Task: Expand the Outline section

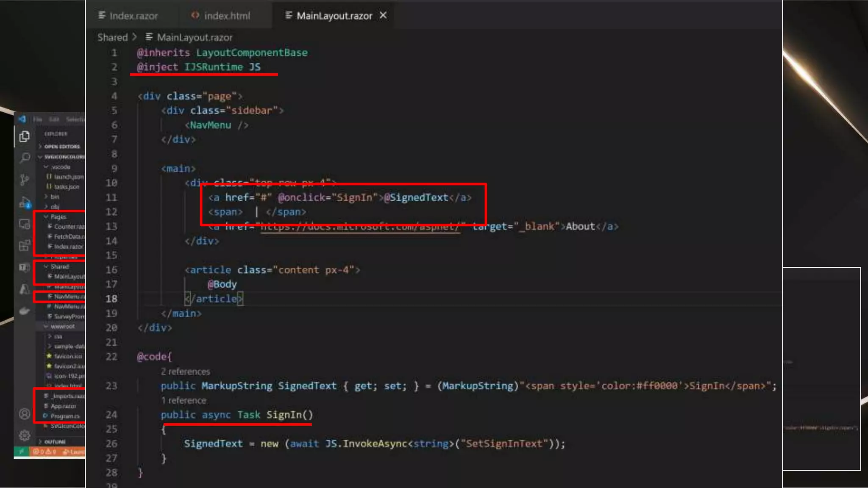Action: (x=55, y=442)
